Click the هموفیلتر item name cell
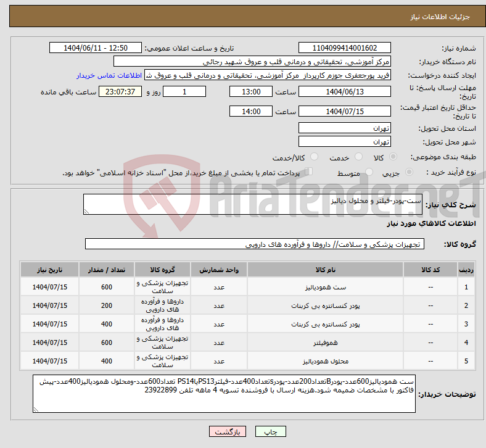The height and width of the screenshot is (448, 486). click(x=325, y=342)
